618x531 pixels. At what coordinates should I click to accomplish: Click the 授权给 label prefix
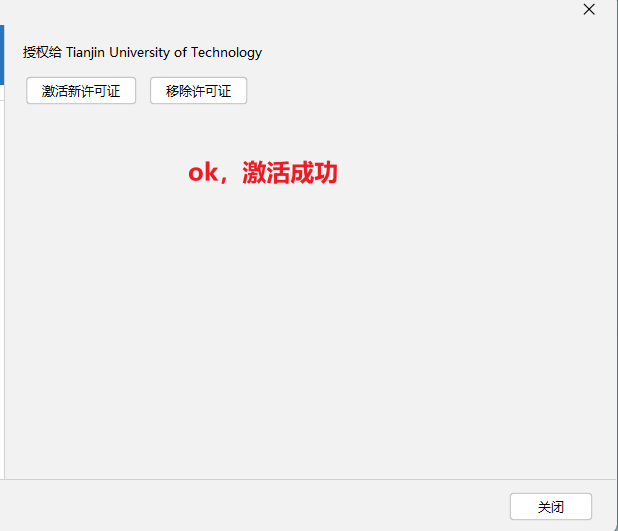pos(42,52)
